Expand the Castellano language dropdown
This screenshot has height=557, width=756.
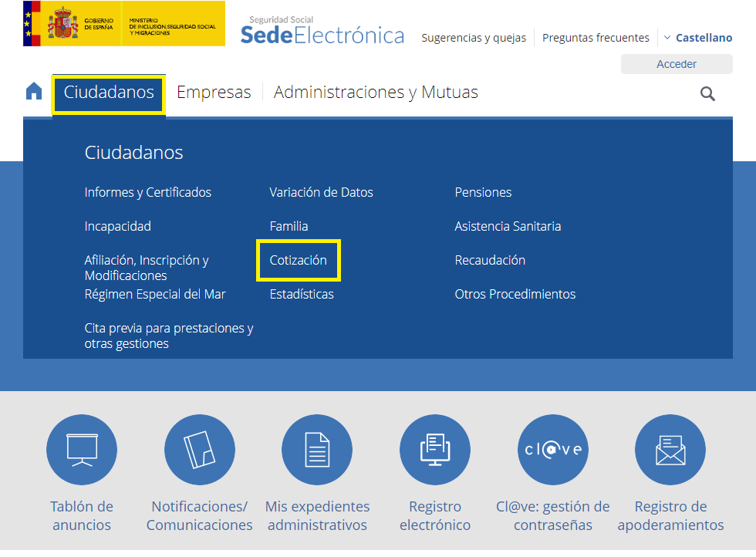pyautogui.click(x=698, y=38)
